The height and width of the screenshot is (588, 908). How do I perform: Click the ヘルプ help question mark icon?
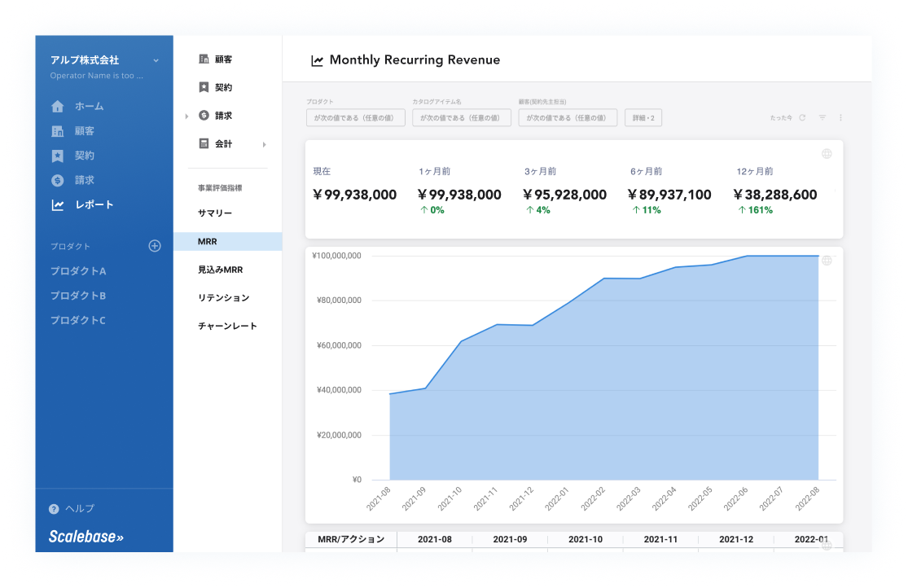tap(54, 509)
